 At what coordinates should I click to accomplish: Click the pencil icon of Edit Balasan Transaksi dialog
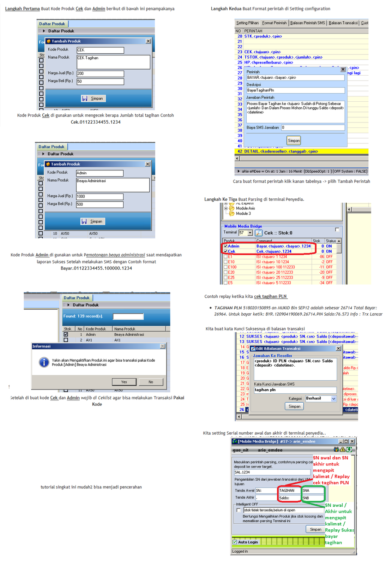pos(253,349)
